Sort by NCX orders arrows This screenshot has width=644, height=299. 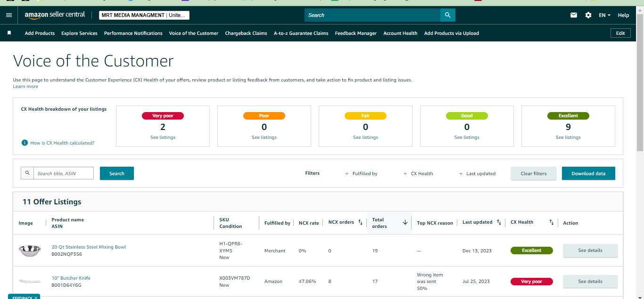click(x=360, y=222)
